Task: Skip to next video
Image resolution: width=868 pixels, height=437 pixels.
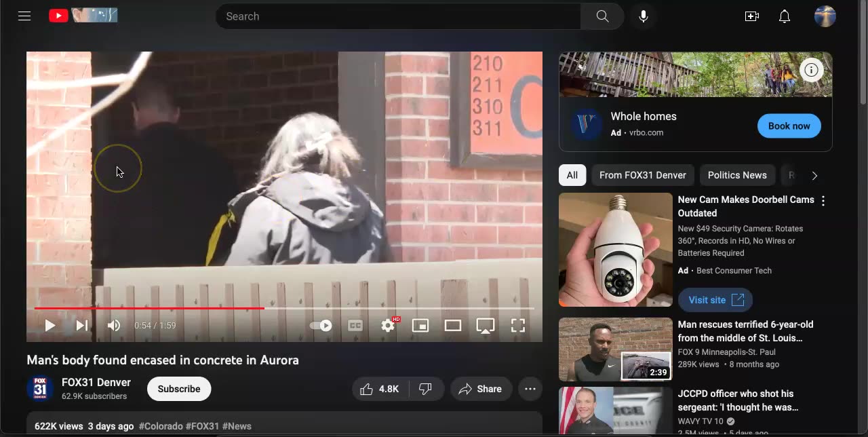Action: pos(82,326)
